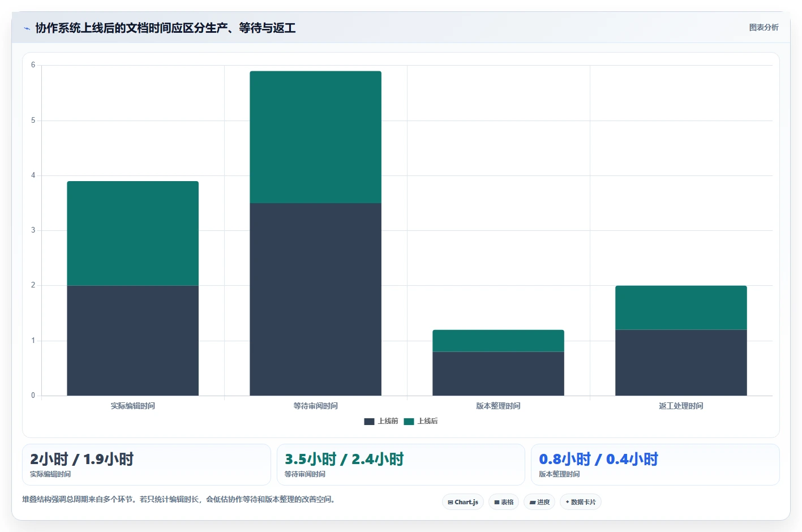Click the 返工处理时间 x-axis label

[681, 406]
